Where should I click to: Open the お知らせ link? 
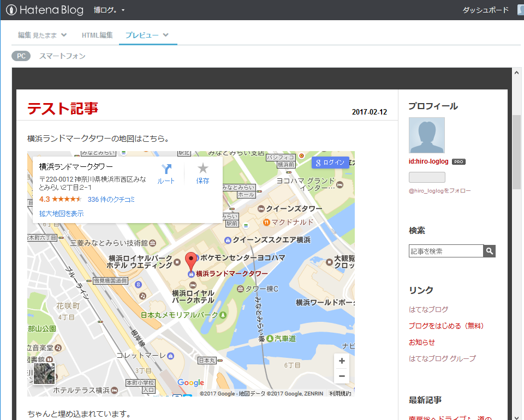coord(422,342)
